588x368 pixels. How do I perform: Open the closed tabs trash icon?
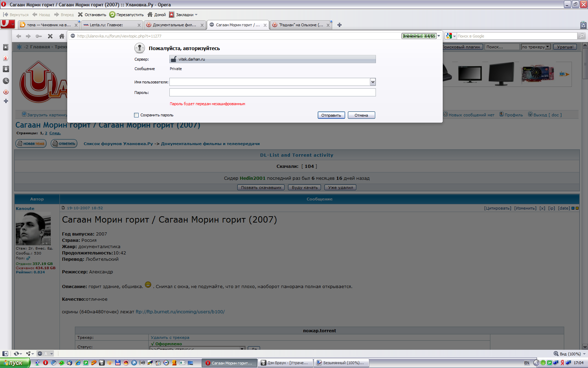583,25
